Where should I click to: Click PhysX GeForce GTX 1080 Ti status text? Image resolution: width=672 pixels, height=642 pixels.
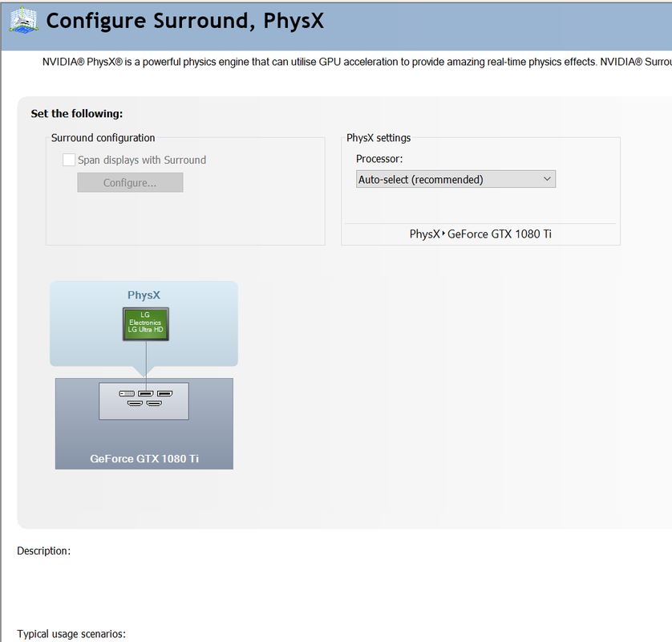pyautogui.click(x=480, y=234)
